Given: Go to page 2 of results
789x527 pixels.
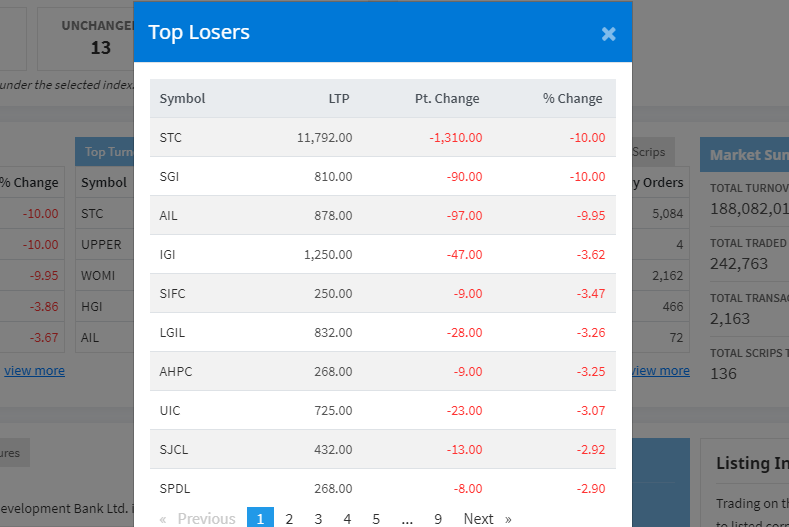Looking at the screenshot, I should click(x=289, y=518).
